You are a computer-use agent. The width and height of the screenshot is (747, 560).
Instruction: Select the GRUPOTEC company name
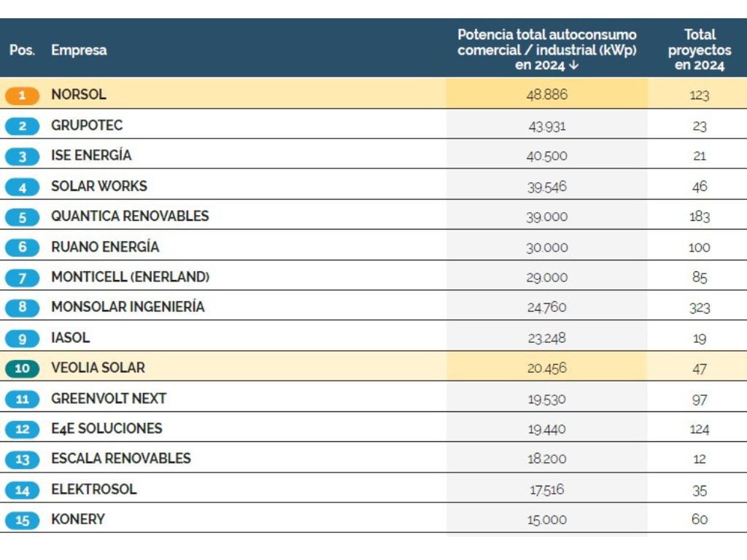pyautogui.click(x=87, y=125)
